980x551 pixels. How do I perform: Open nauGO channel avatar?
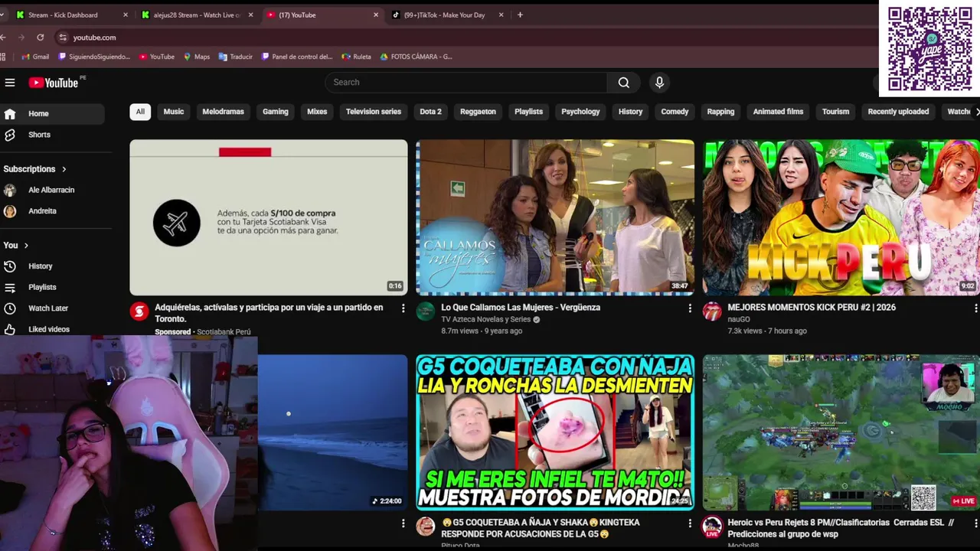(712, 311)
